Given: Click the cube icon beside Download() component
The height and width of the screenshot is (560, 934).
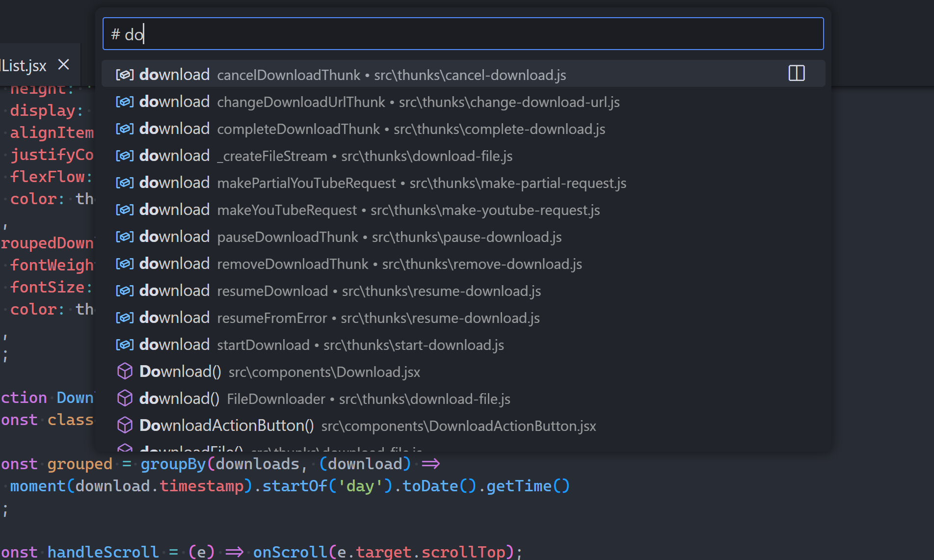Looking at the screenshot, I should coord(125,372).
